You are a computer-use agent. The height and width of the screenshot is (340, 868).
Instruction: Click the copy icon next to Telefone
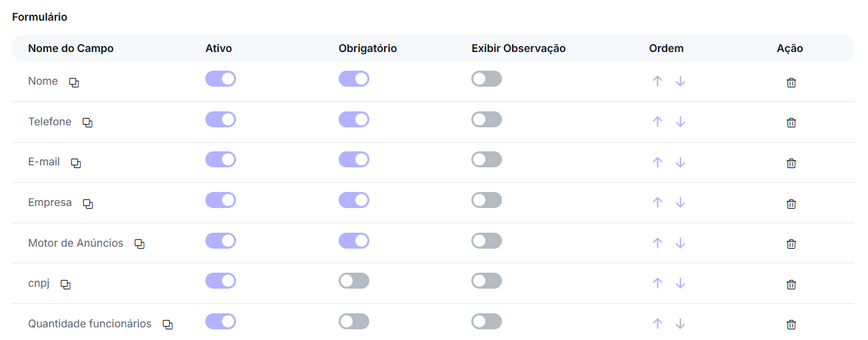point(87,123)
